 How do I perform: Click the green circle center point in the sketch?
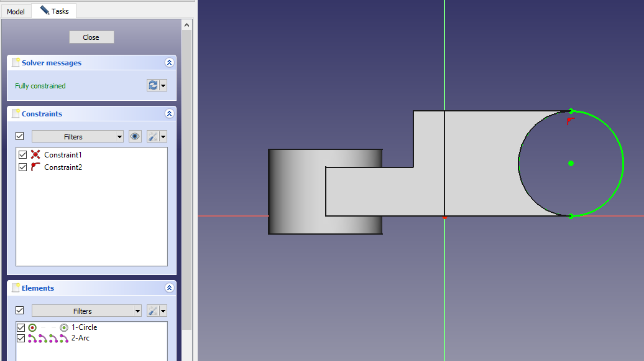tap(571, 163)
